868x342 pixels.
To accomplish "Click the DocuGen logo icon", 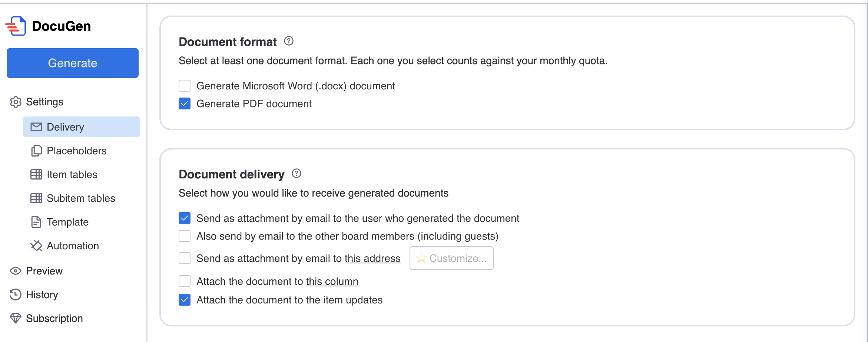I will (x=16, y=26).
